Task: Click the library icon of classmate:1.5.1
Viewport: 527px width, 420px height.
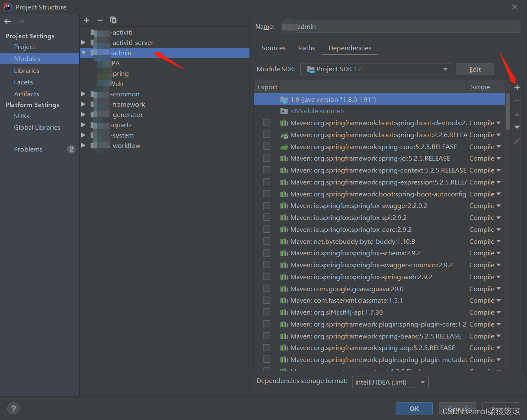Action: tap(284, 301)
